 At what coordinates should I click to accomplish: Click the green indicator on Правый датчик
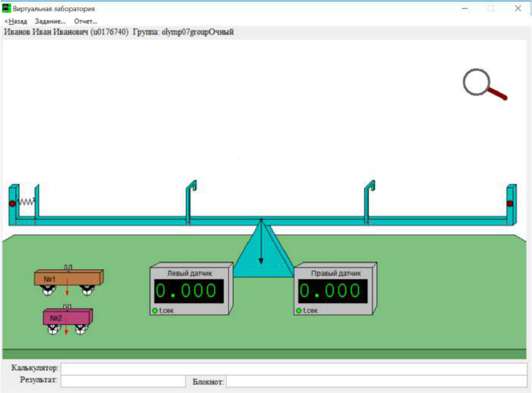point(299,310)
